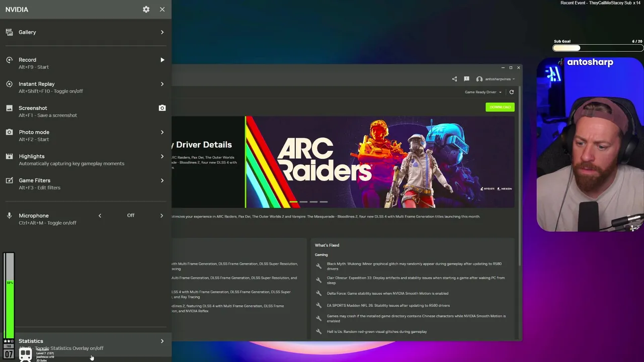Image resolution: width=644 pixels, height=362 pixels.
Task: Click the What's Fixed heading
Action: [x=327, y=245]
